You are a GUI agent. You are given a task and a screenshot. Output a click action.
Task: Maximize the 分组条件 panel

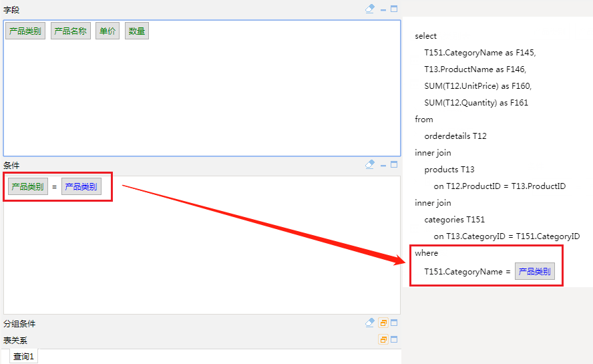[x=394, y=323]
